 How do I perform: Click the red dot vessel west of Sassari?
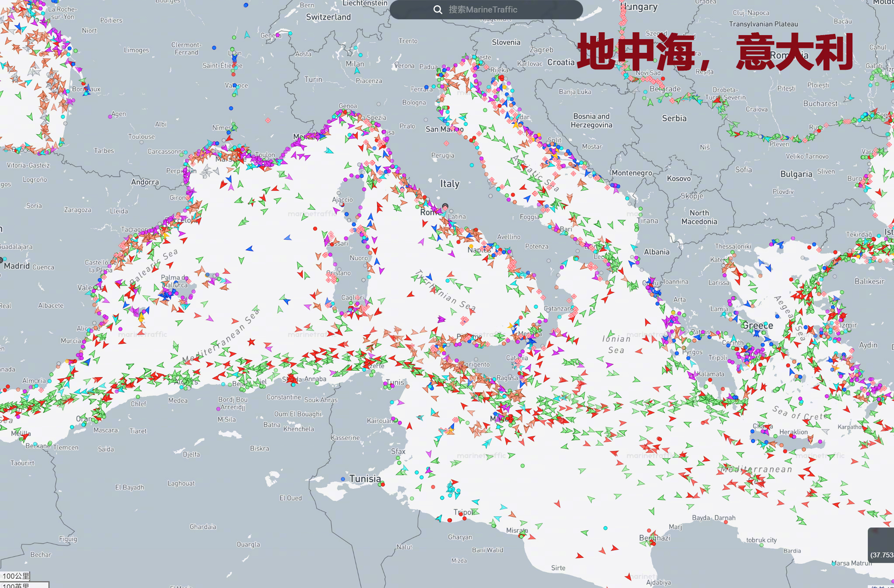(315, 229)
